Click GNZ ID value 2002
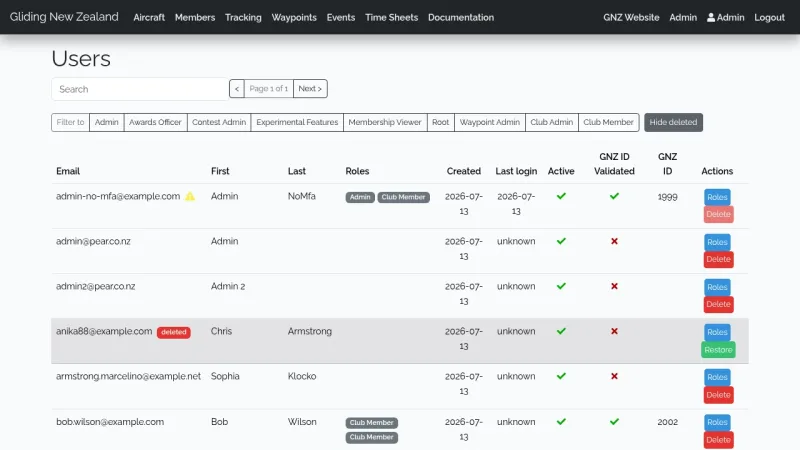This screenshot has width=800, height=450. click(x=667, y=422)
